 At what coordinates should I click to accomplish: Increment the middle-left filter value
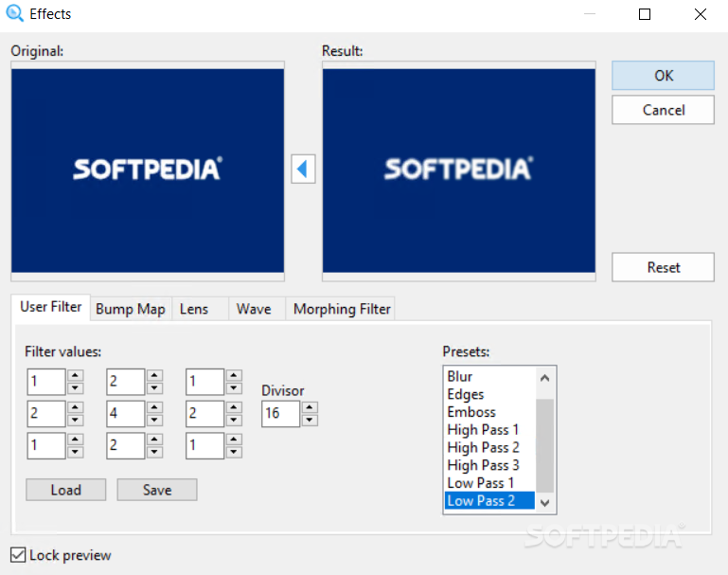(75, 407)
